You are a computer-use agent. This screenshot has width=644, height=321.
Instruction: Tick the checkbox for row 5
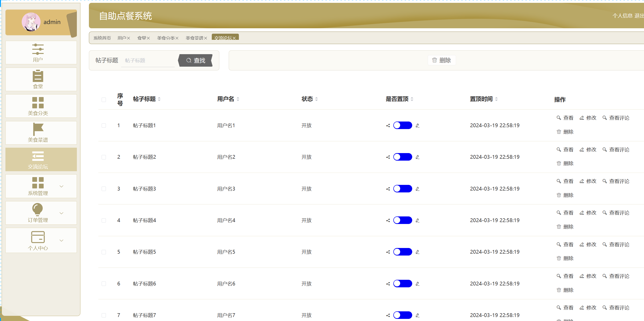click(104, 252)
